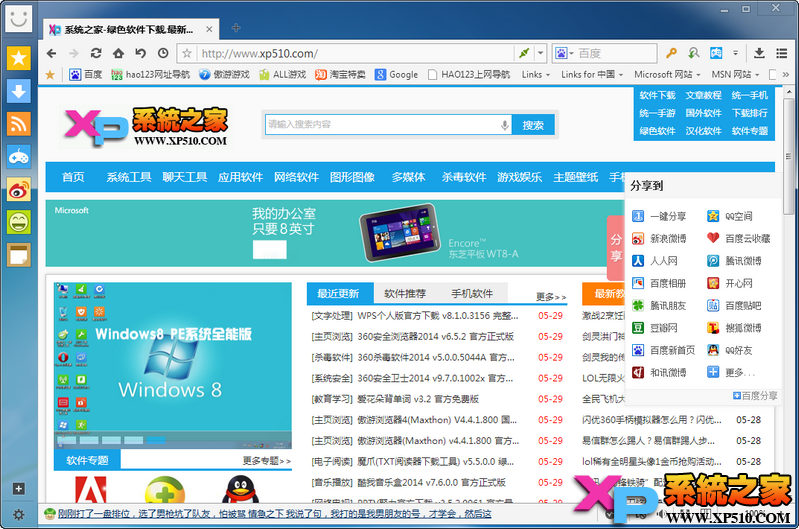The height and width of the screenshot is (529, 799).
Task: Go forward to next page
Action: click(x=74, y=53)
